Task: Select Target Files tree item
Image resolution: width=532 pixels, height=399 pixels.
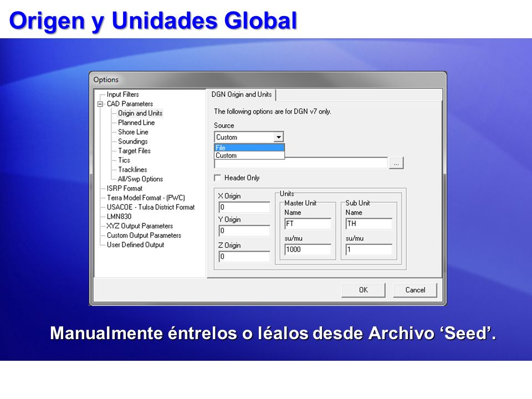Action: click(134, 151)
